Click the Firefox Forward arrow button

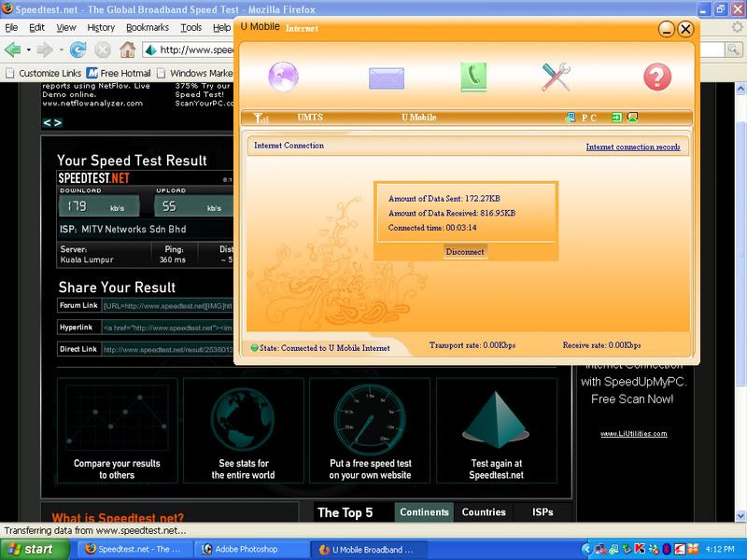coord(45,49)
